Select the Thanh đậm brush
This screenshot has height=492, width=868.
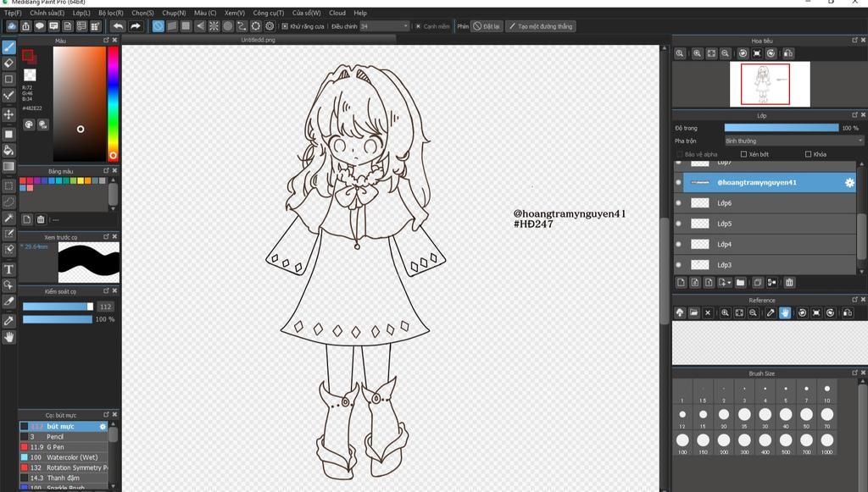point(64,478)
